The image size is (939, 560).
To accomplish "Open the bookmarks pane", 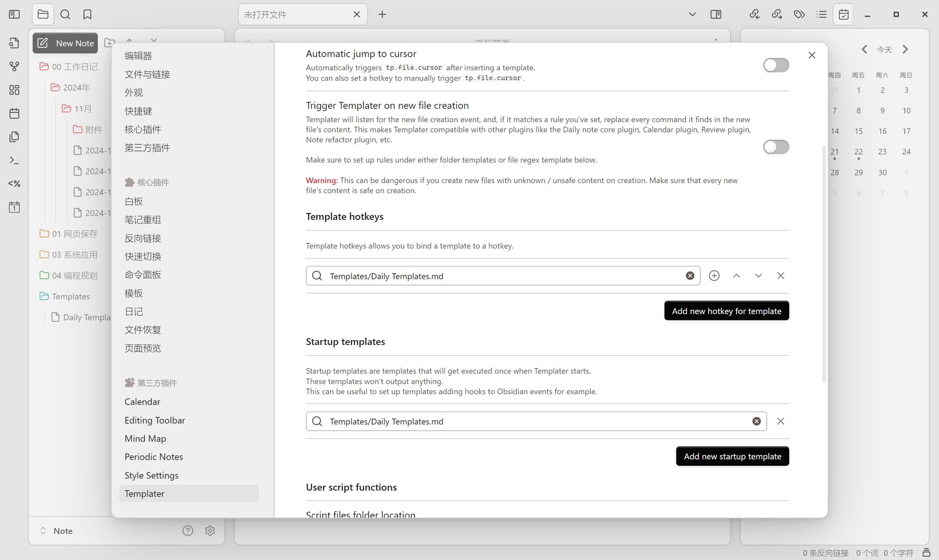I will pos(87,14).
